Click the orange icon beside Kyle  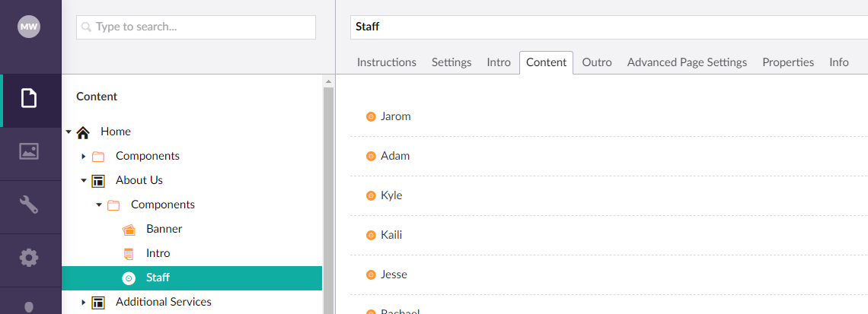(371, 195)
